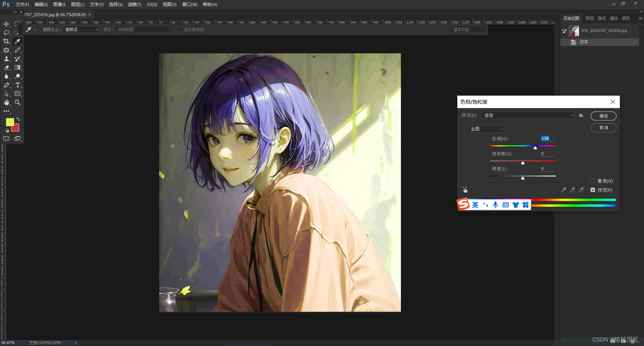Viewport: 644px width, 346px height.
Task: Select the Rectangular Marquee tool
Action: click(x=17, y=24)
